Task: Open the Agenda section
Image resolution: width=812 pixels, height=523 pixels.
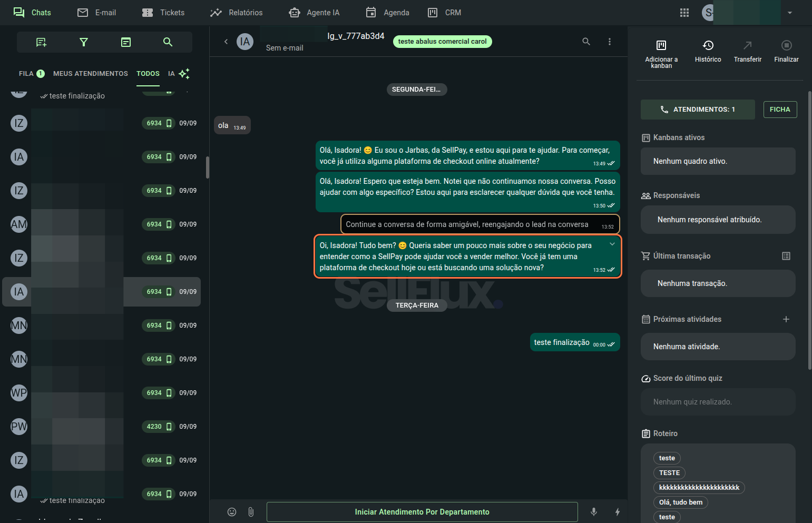Action: tap(387, 13)
